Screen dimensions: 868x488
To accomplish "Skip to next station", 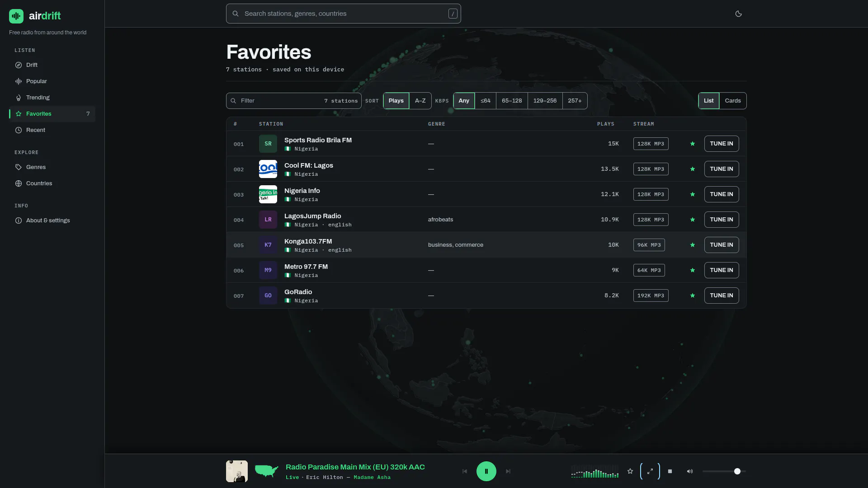I will click(508, 471).
